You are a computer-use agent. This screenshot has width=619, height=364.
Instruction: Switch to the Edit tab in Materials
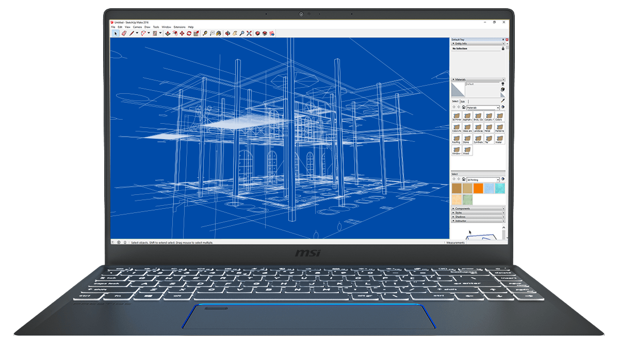(463, 101)
